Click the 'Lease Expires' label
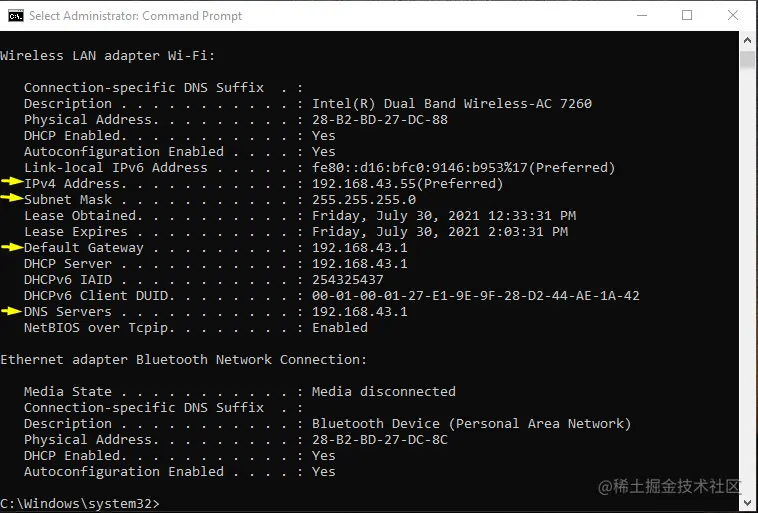 76,232
